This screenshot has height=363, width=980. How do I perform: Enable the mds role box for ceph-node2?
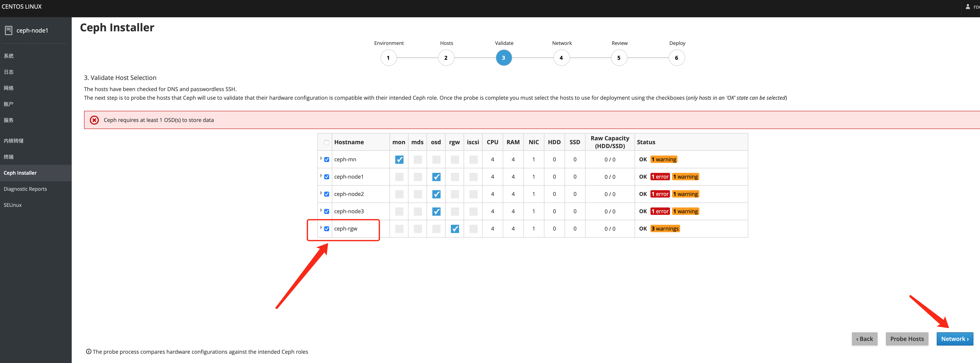[418, 194]
